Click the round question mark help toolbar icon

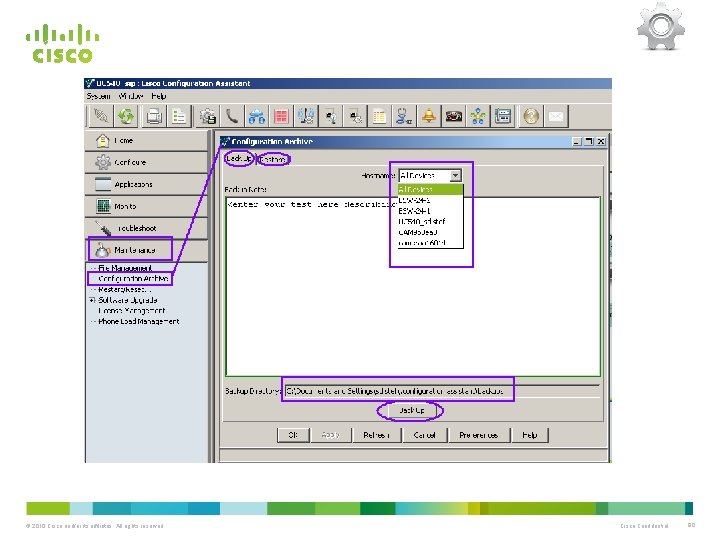tap(531, 116)
